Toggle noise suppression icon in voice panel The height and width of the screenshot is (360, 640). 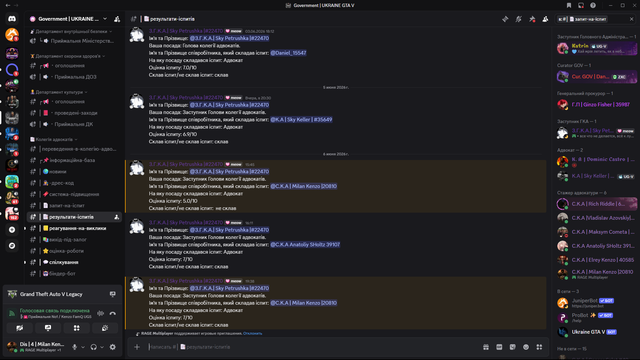coord(100,313)
